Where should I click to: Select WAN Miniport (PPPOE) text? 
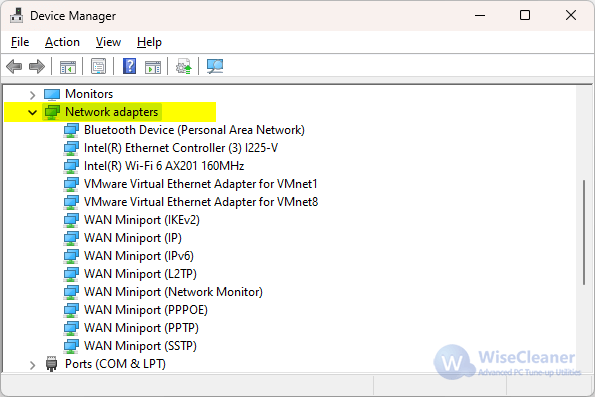point(146,310)
